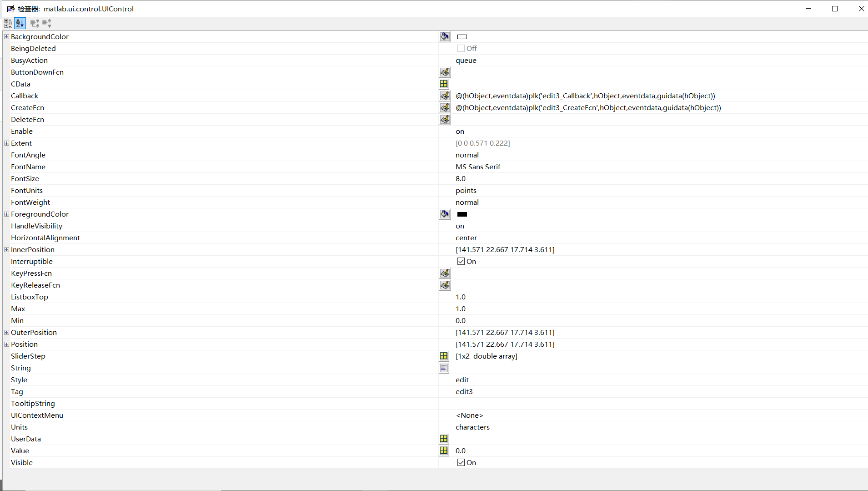Edit the Max value 1.0
This screenshot has width=868, height=491.
pos(461,309)
